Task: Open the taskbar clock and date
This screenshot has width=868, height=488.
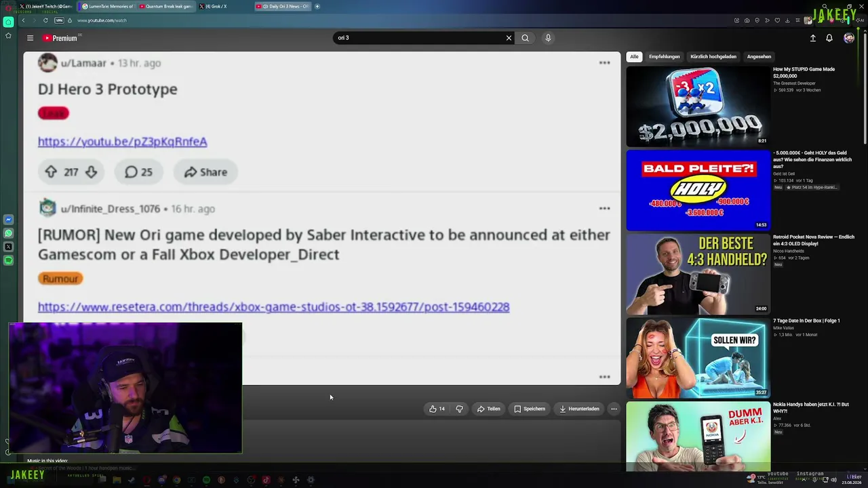Action: pyautogui.click(x=852, y=480)
